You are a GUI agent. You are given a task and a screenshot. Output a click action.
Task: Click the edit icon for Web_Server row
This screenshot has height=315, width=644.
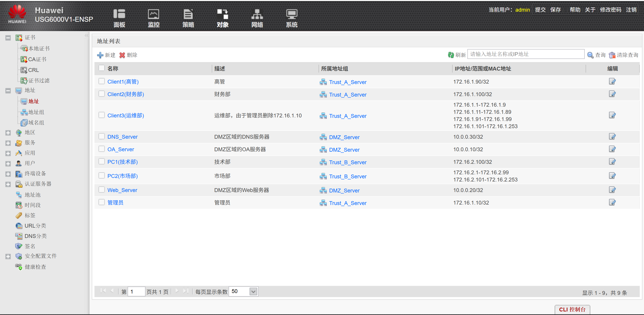pyautogui.click(x=612, y=190)
